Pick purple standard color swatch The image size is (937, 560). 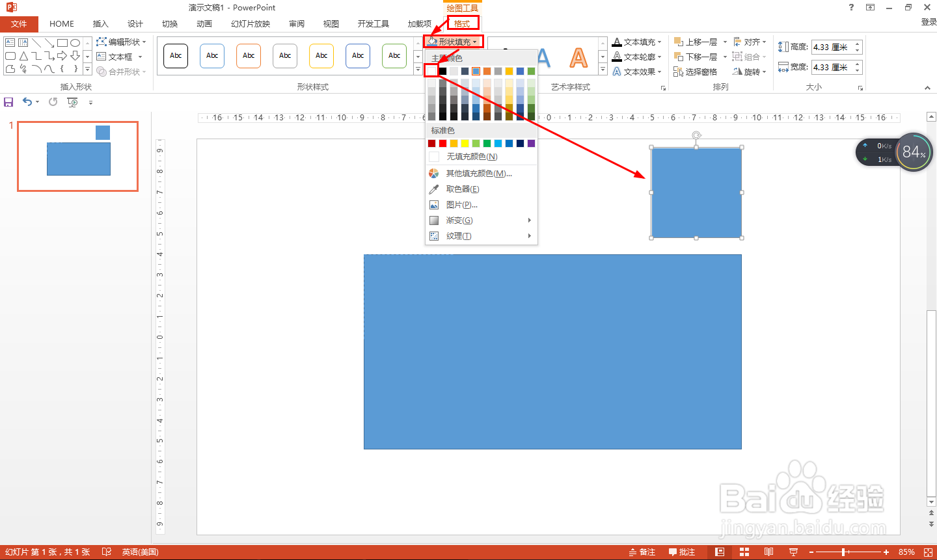click(x=532, y=143)
